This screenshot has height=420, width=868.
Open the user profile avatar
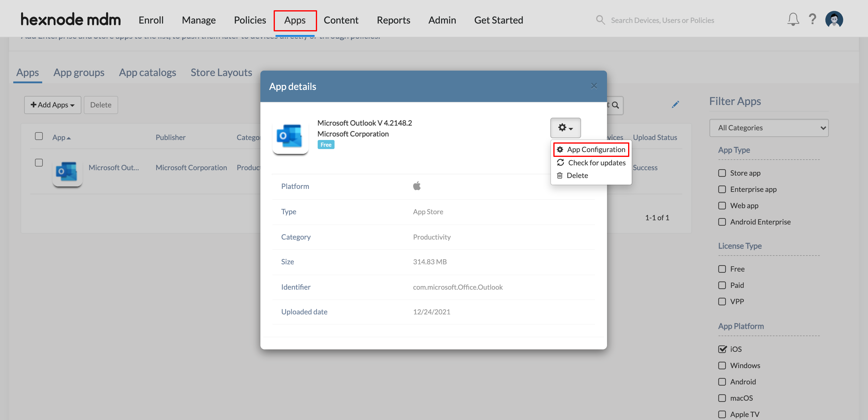click(x=834, y=20)
